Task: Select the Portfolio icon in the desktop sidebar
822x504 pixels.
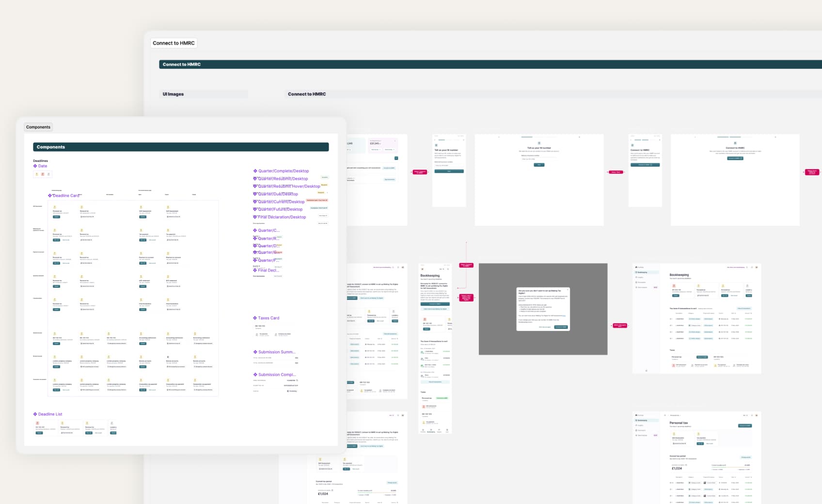Action: click(x=636, y=268)
